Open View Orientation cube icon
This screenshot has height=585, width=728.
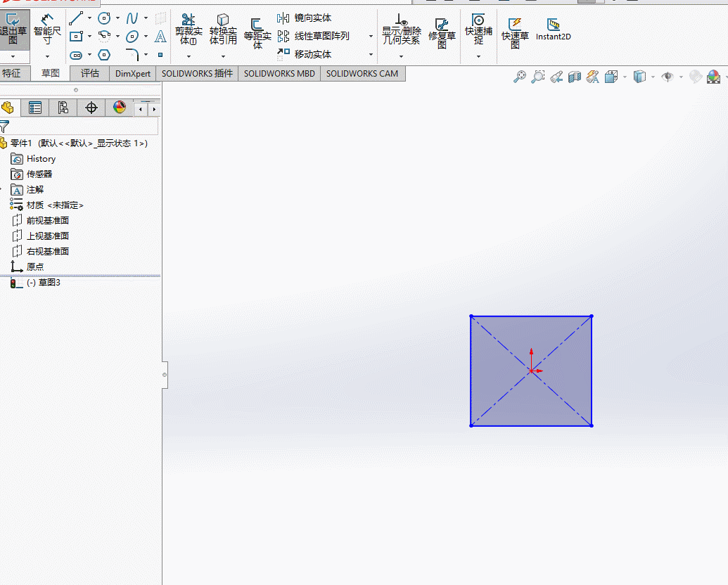[611, 77]
